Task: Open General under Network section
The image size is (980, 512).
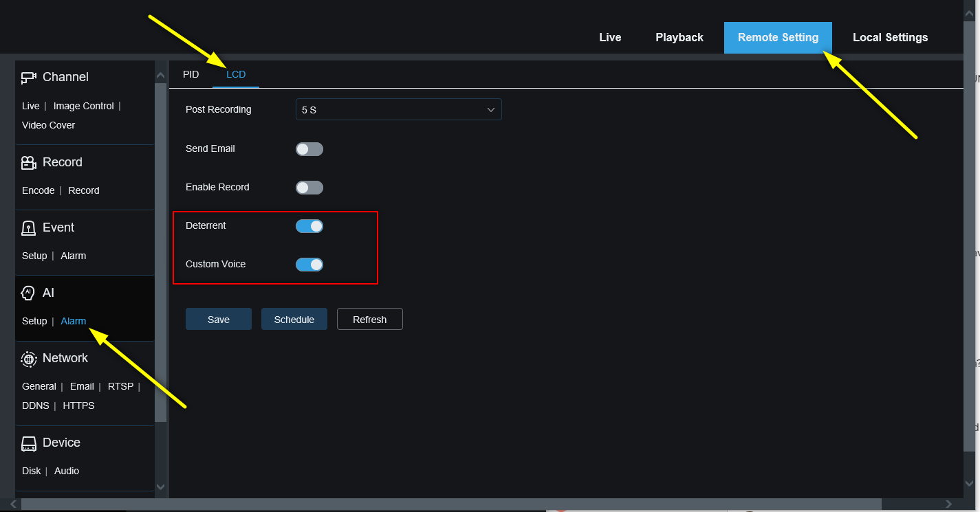Action: (x=39, y=386)
